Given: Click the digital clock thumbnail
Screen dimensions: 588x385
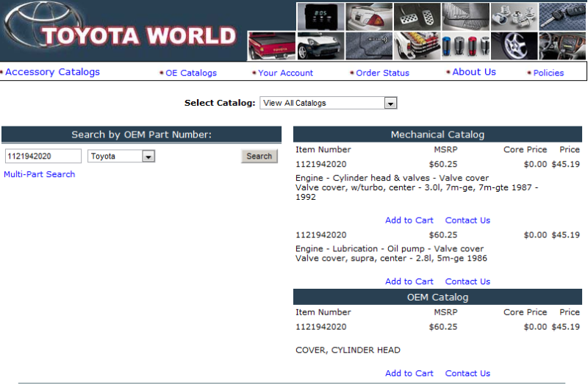Looking at the screenshot, I should 320,16.
